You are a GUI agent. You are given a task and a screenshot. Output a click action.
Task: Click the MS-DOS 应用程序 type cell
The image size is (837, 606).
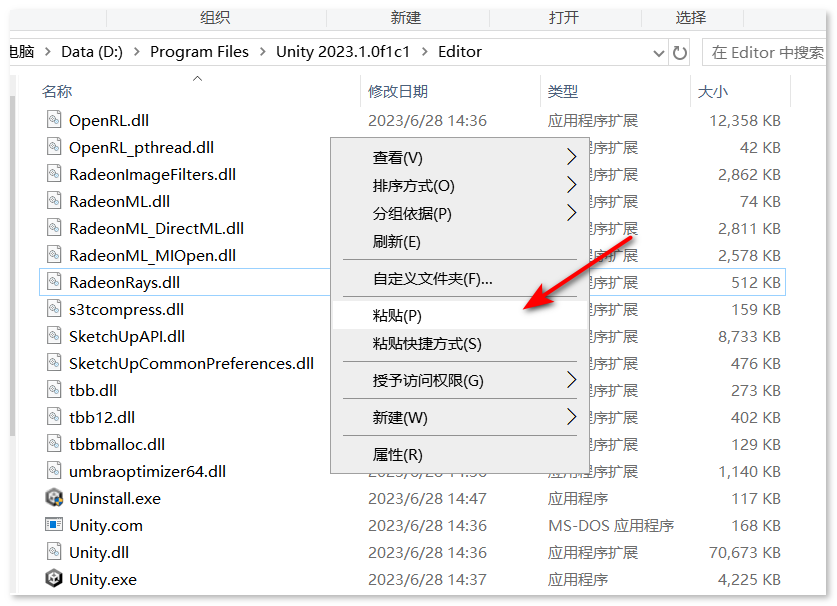point(611,525)
